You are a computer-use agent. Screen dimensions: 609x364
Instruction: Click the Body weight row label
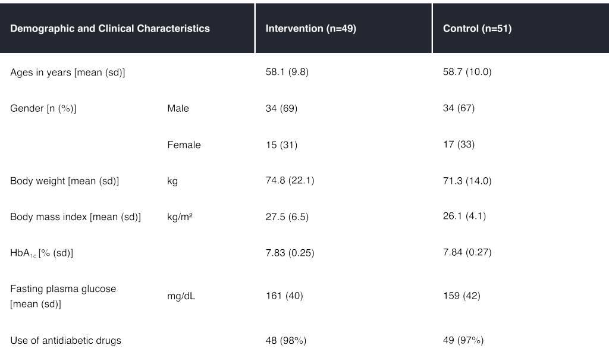pyautogui.click(x=64, y=181)
